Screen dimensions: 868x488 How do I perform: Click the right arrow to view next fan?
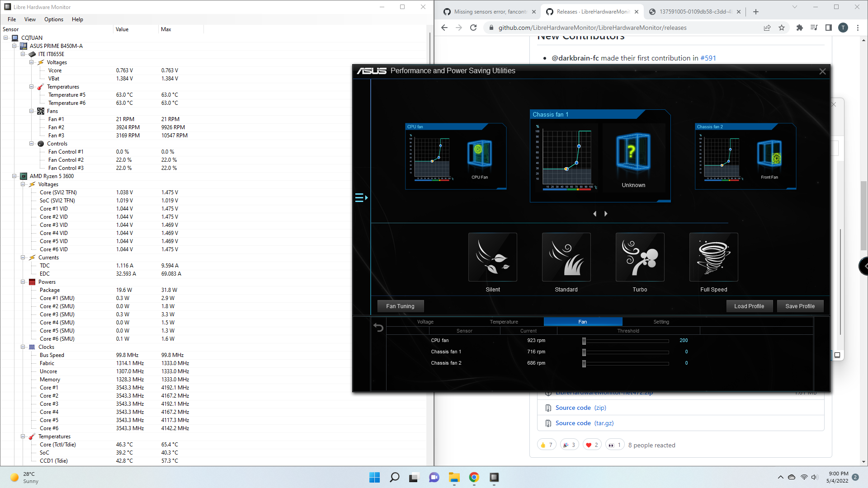point(605,213)
